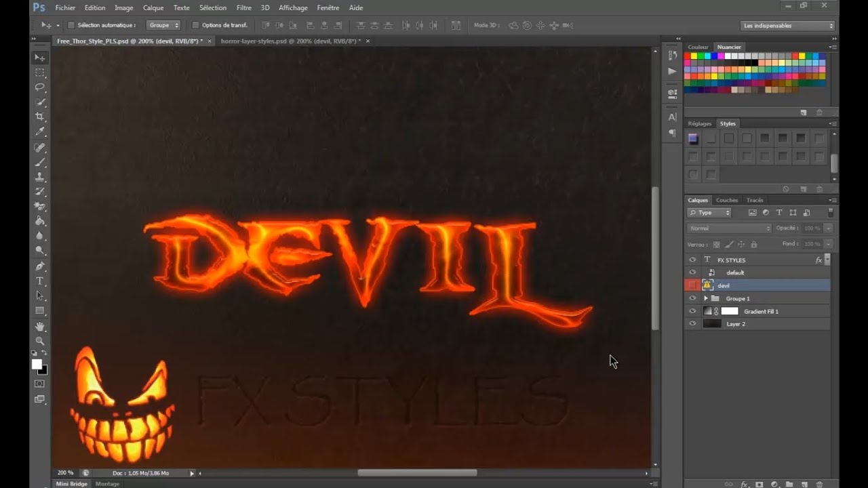Select the Blur tool
The width and height of the screenshot is (868, 488).
tap(40, 237)
